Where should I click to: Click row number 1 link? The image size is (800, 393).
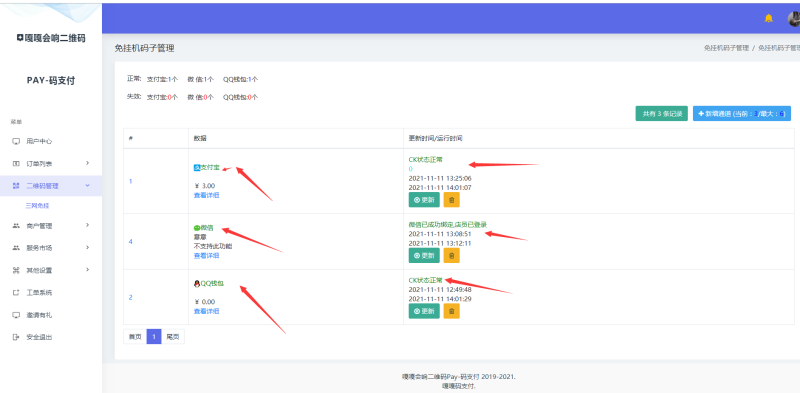(131, 181)
